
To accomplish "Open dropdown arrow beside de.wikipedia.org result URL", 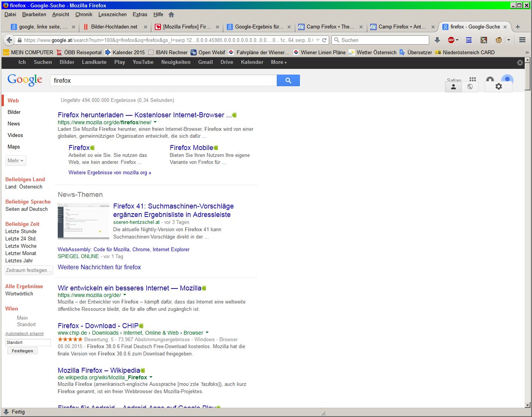I will 151,377.
